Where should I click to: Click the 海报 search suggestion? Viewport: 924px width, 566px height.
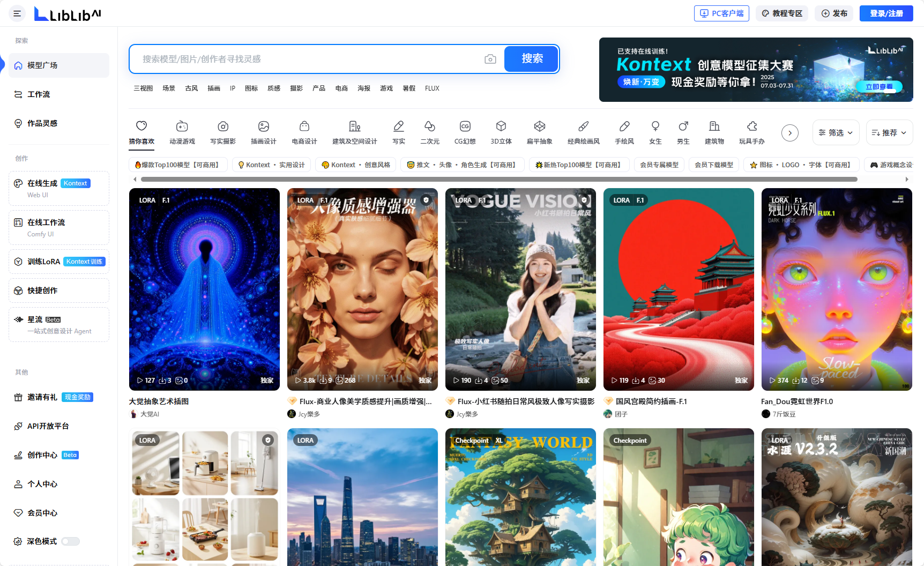point(364,88)
